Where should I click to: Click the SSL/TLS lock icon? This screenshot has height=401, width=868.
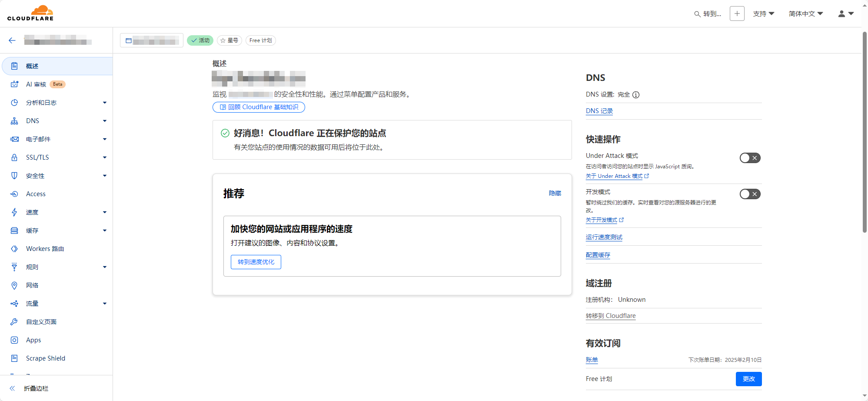pyautogui.click(x=14, y=157)
